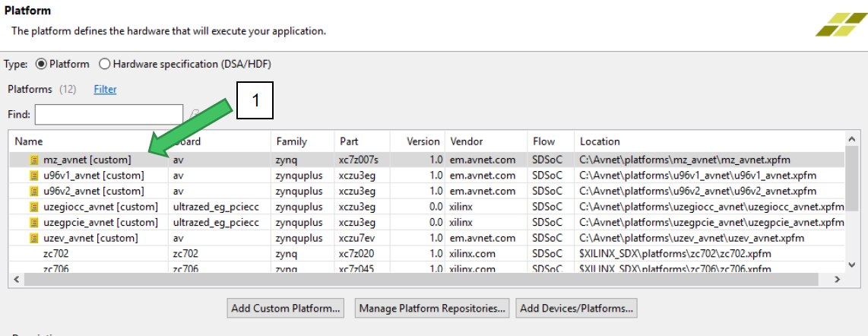Click the u96v2_avnet platform icon

point(34,191)
